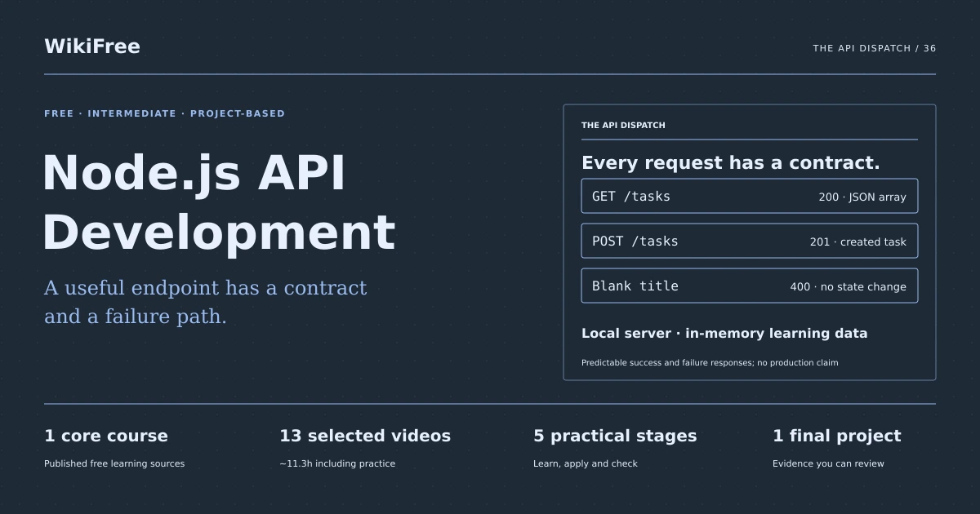Click 'Every request has a contract.' title

tap(731, 162)
